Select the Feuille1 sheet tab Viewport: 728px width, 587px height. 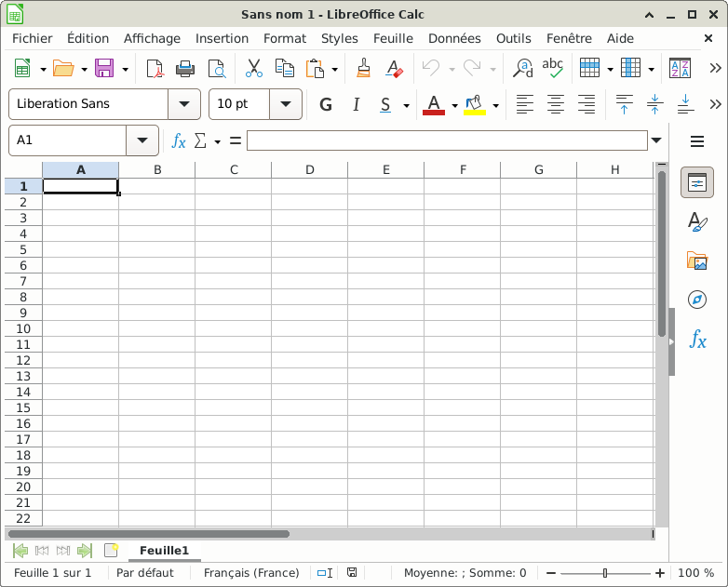pyautogui.click(x=165, y=551)
